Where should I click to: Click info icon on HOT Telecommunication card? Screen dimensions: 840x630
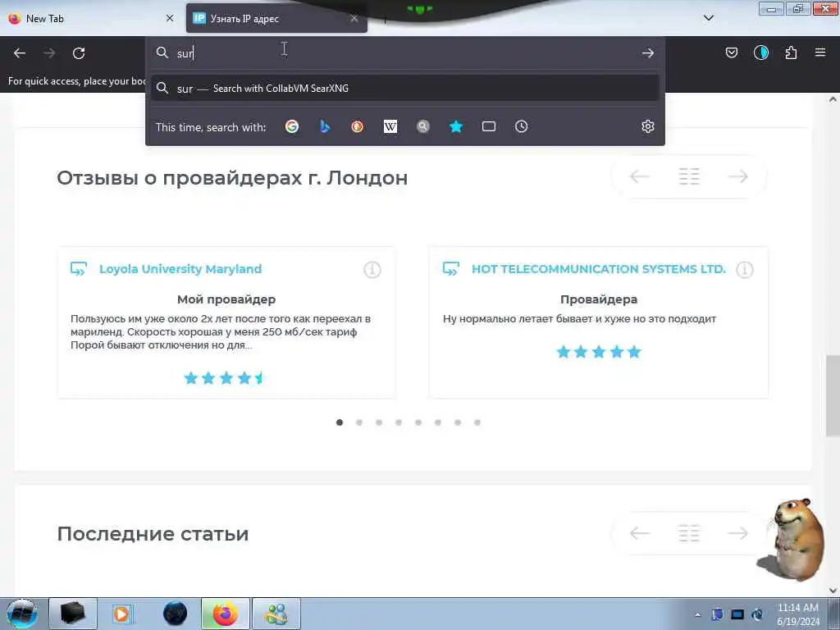point(745,269)
